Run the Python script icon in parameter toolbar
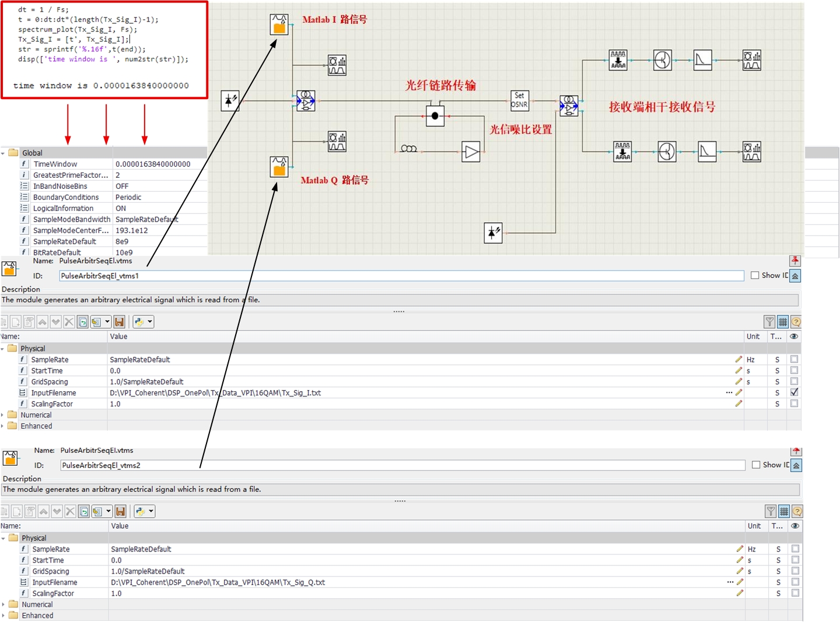840x622 pixels. pyautogui.click(x=138, y=321)
